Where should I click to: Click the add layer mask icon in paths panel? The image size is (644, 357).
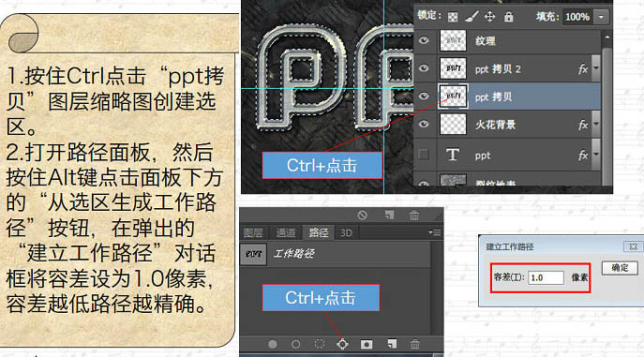(x=367, y=344)
